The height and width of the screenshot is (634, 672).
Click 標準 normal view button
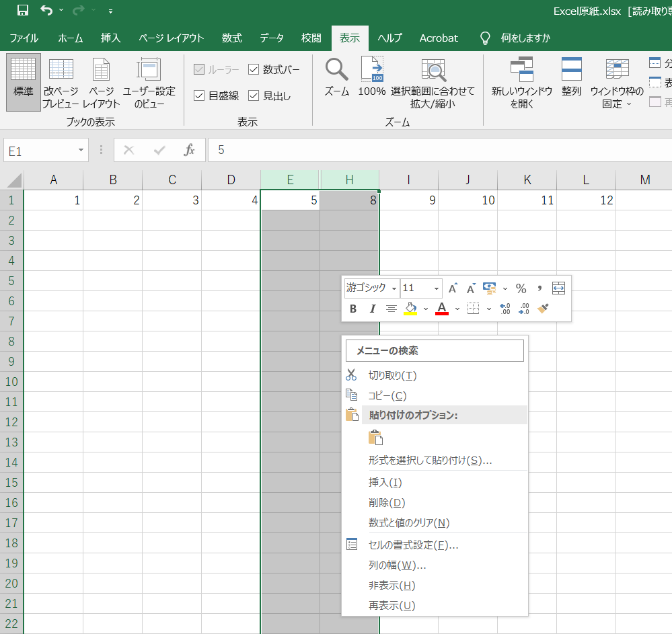pyautogui.click(x=23, y=82)
